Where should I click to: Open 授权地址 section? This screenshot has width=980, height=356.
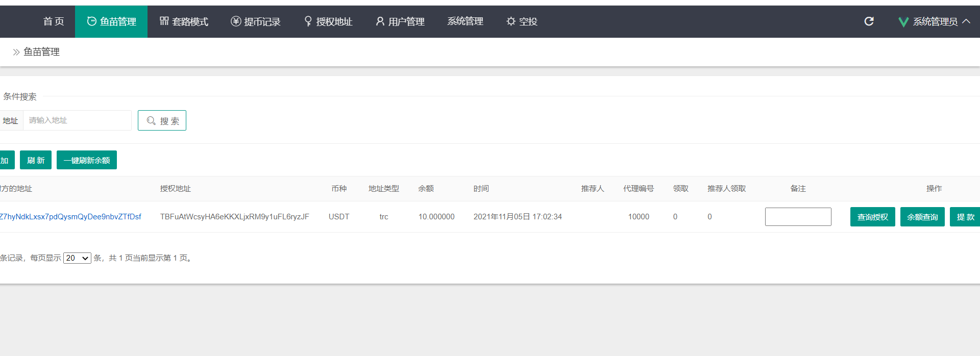pos(328,21)
